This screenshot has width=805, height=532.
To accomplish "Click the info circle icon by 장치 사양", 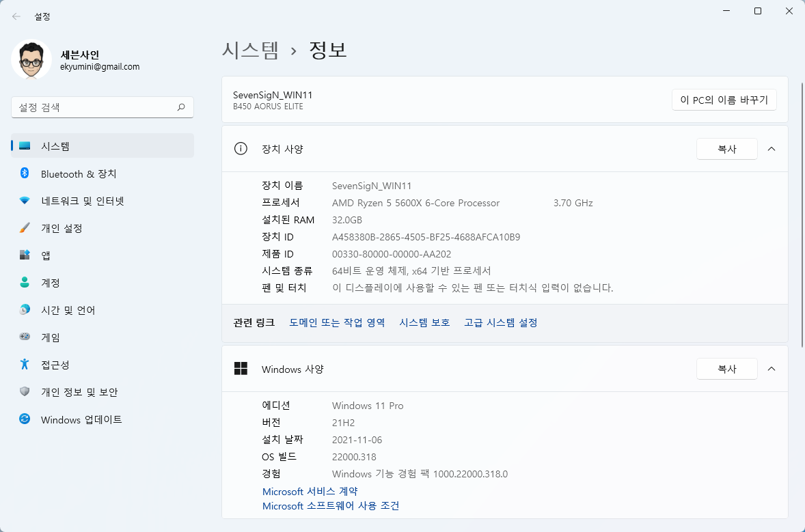I will pyautogui.click(x=241, y=149).
